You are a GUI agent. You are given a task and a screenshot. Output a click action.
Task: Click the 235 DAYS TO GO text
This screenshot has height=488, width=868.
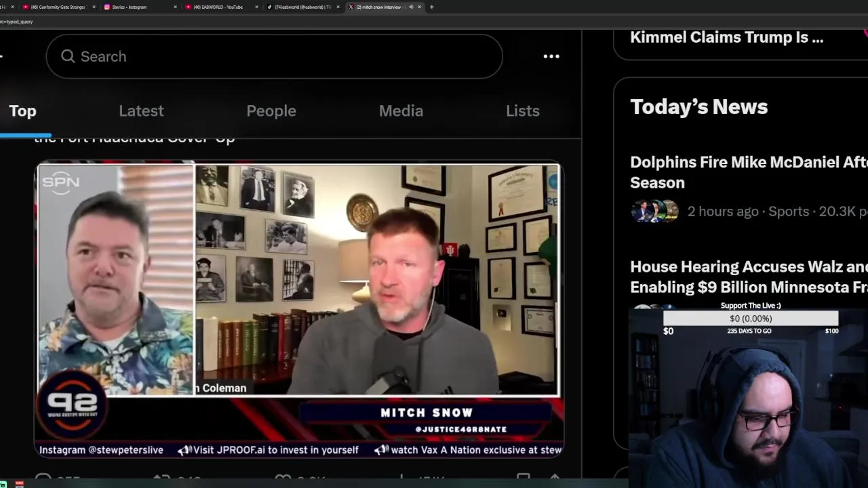click(x=749, y=331)
